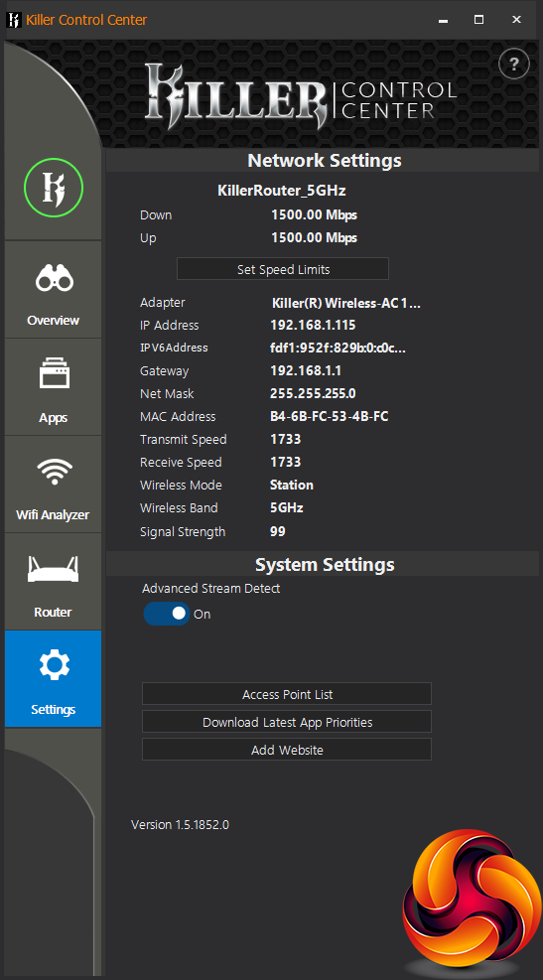Toggle Advanced Stream Detect switch
This screenshot has height=980, width=543.
(166, 614)
